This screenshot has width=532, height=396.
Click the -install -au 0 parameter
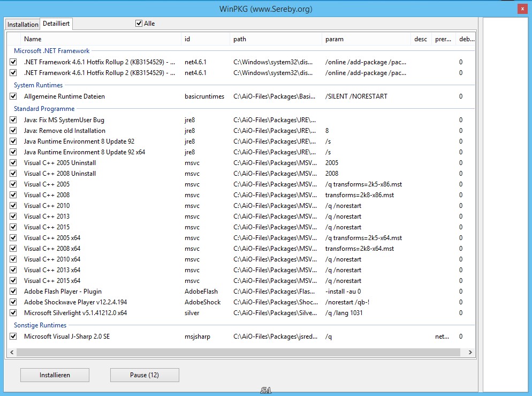point(343,292)
